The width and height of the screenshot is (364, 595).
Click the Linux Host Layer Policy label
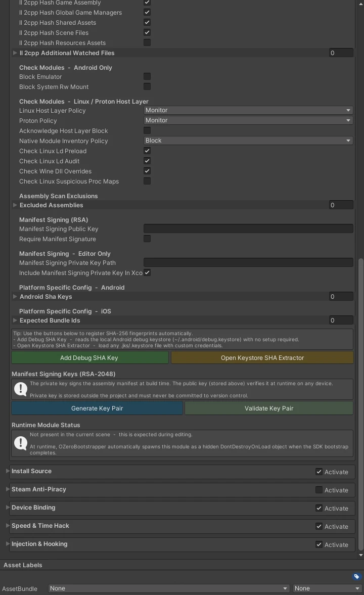53,110
